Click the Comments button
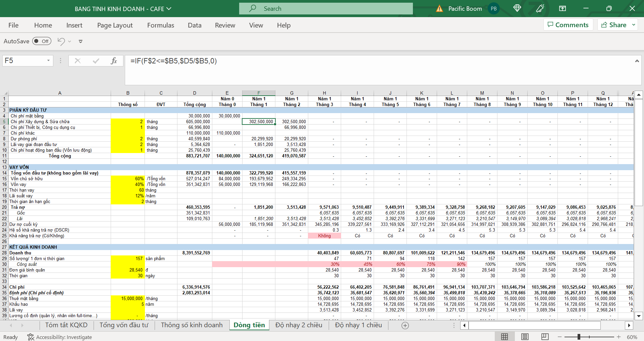This screenshot has width=644, height=341. (x=568, y=25)
